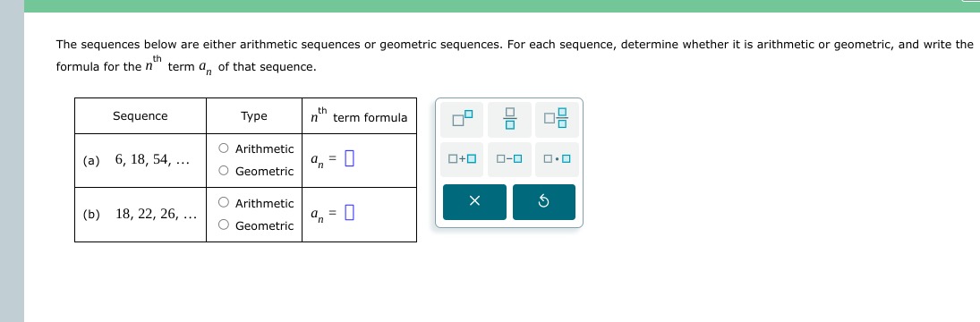Click the answer box for formula (b)
980x322 pixels.
pos(349,214)
